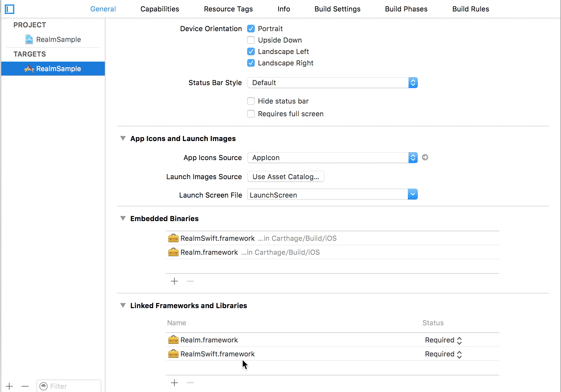Click the Name column header

177,323
